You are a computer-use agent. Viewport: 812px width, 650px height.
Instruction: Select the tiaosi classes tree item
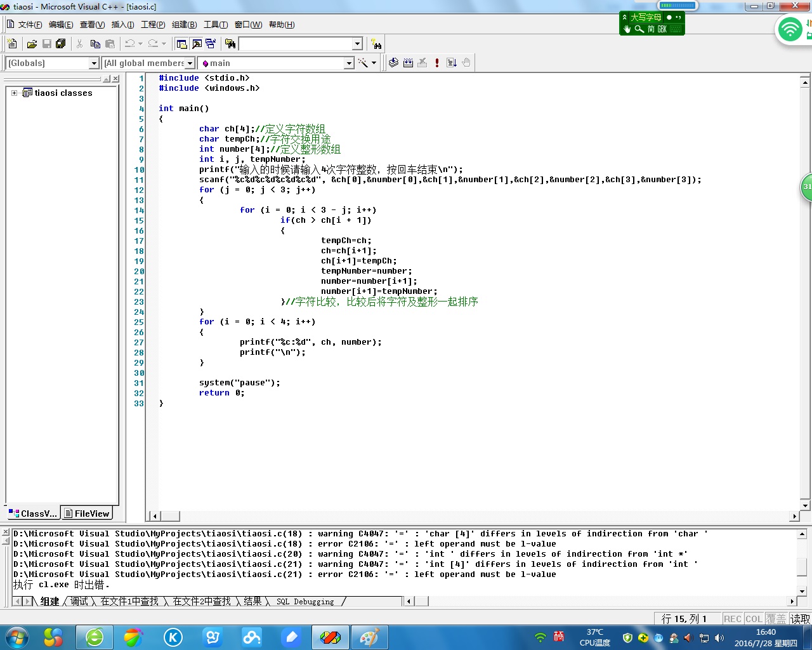(63, 93)
